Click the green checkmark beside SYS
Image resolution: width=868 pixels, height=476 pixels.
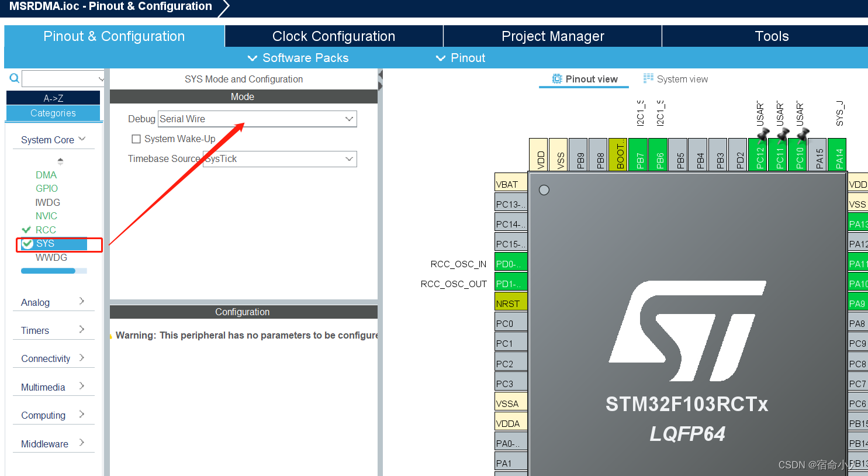(x=27, y=244)
